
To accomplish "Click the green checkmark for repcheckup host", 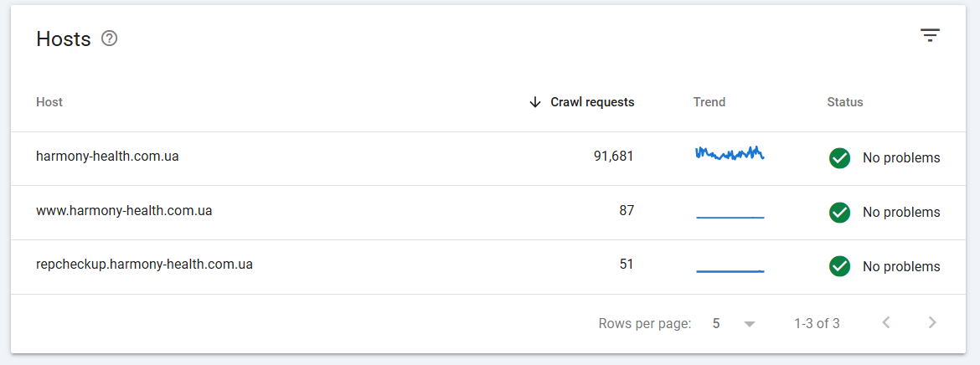I will [x=839, y=266].
